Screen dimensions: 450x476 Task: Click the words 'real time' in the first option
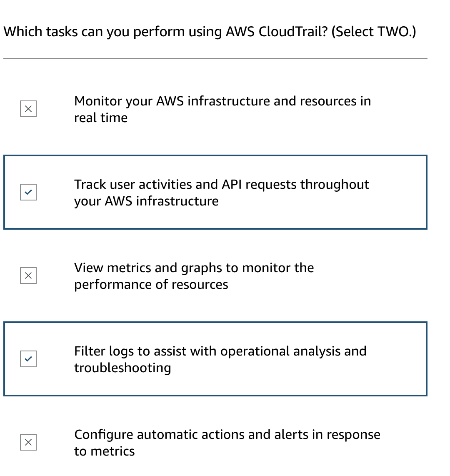click(x=101, y=118)
